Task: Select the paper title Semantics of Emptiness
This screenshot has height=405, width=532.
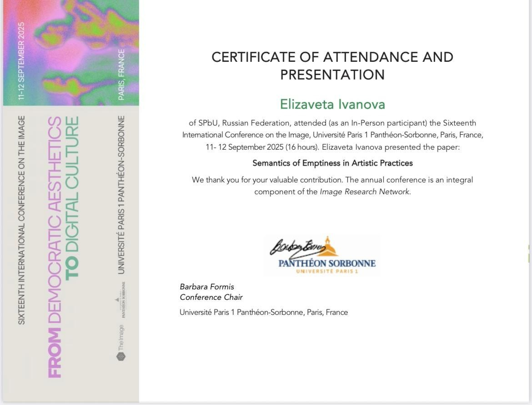Action: coord(332,163)
